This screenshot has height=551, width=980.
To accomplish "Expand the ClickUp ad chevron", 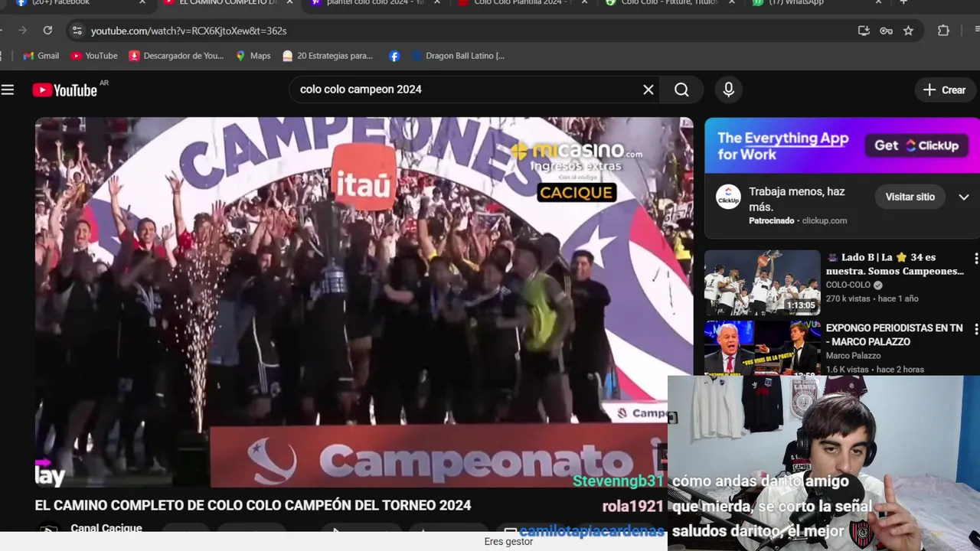I will click(964, 197).
